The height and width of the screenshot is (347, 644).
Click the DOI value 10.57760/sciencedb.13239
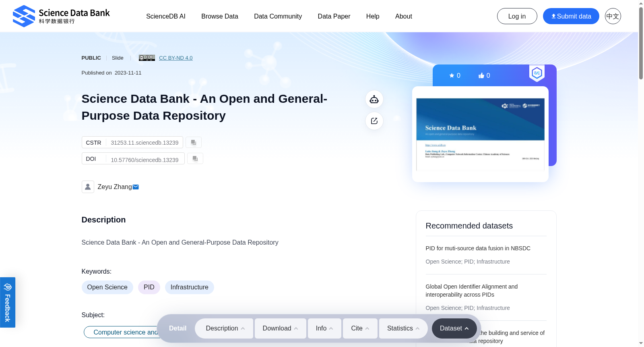[x=145, y=160]
